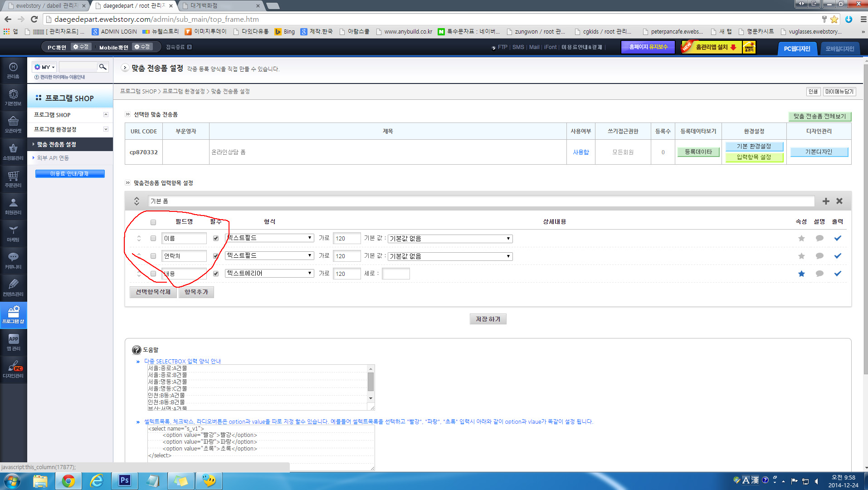Image resolution: width=868 pixels, height=490 pixels.
Task: Launch Photoshop from the Windows taskbar
Action: click(124, 480)
